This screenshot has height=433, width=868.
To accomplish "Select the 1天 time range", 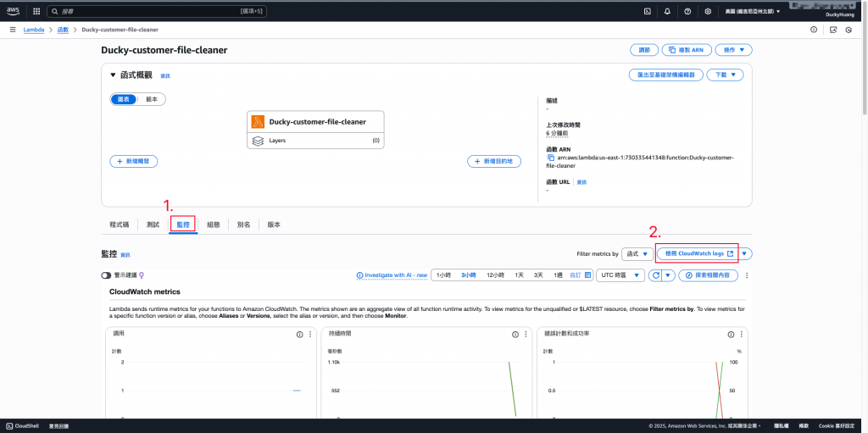I will [x=520, y=275].
